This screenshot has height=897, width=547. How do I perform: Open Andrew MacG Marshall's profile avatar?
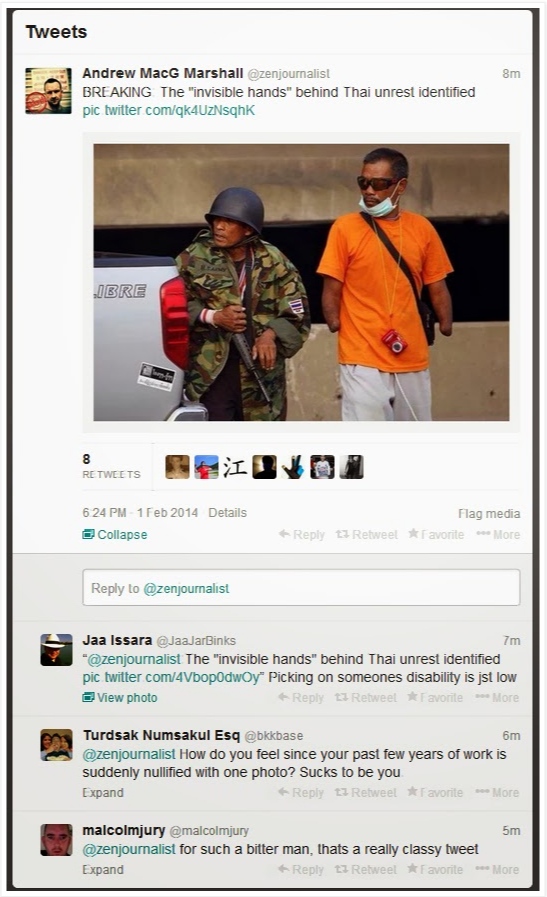pos(48,90)
